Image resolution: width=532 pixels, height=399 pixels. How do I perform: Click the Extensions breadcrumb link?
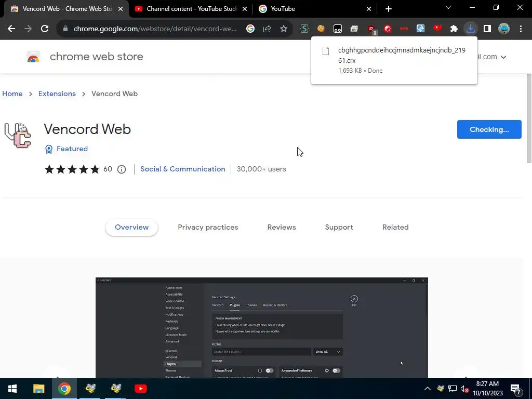click(57, 94)
